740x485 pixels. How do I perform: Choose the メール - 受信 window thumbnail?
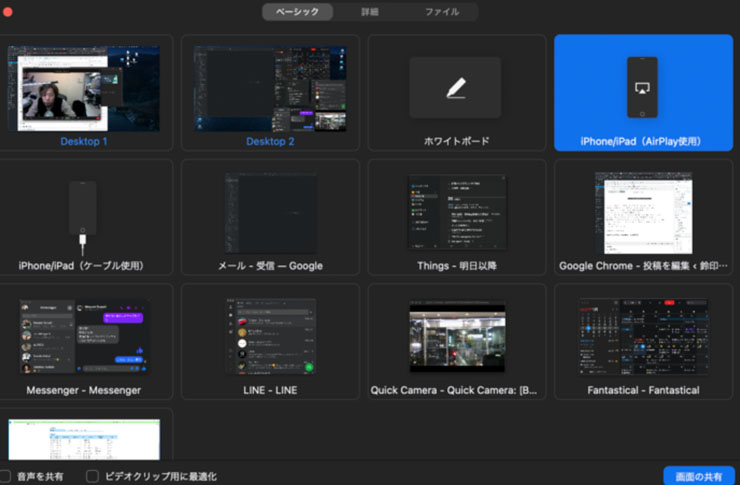(270, 212)
